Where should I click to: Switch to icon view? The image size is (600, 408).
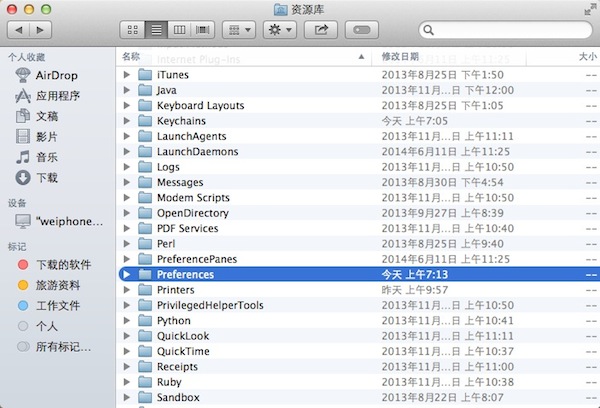tap(132, 30)
